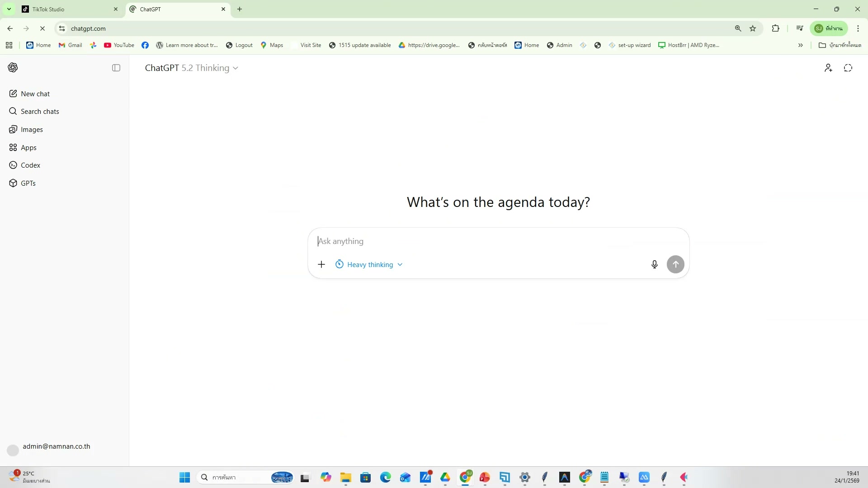Open the Apps section
The height and width of the screenshot is (488, 868).
pos(28,148)
